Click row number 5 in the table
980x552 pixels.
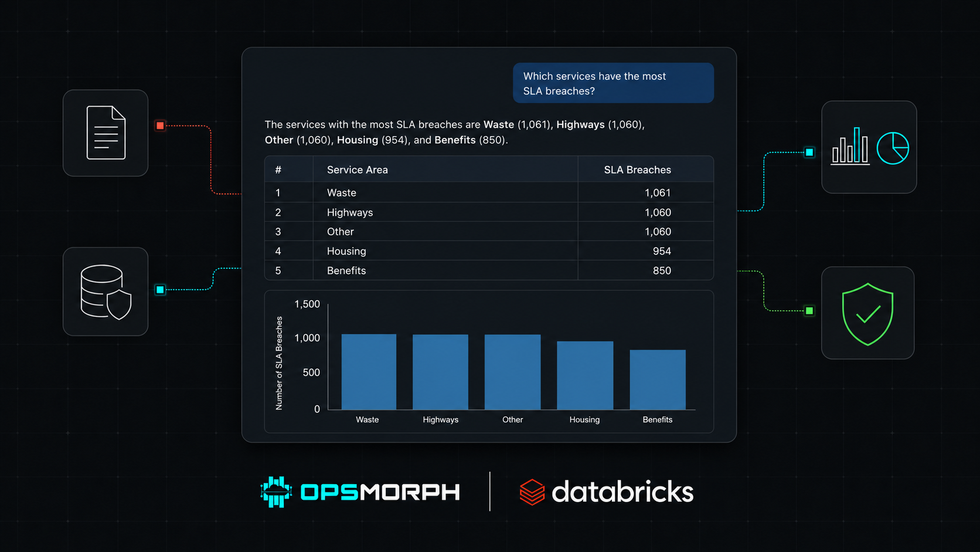pyautogui.click(x=278, y=270)
